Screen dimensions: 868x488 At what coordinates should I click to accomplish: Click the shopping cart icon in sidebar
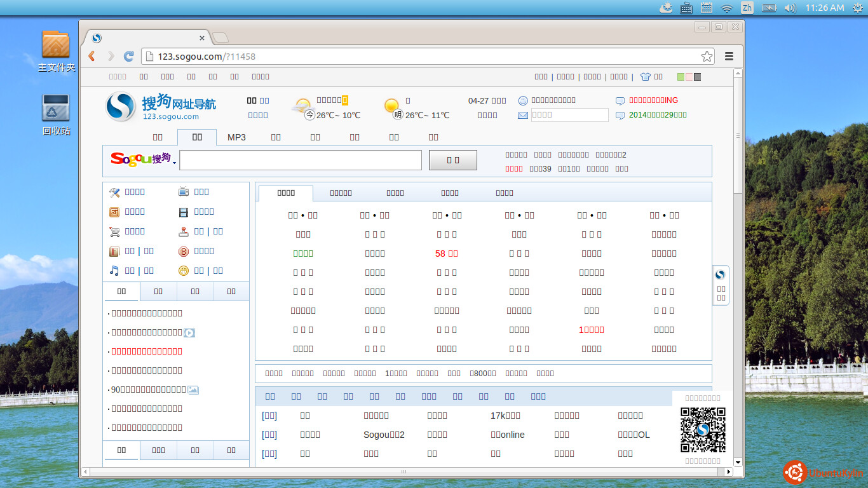click(114, 232)
